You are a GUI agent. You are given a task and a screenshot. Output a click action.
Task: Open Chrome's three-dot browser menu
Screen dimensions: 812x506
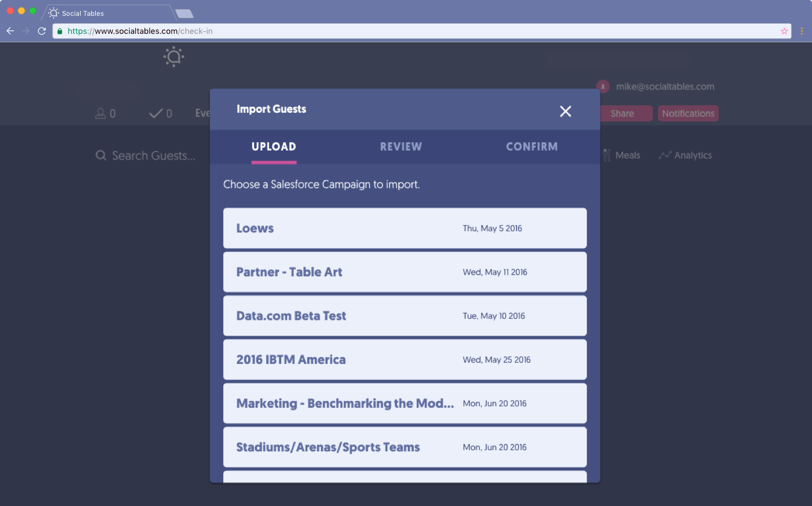[802, 31]
